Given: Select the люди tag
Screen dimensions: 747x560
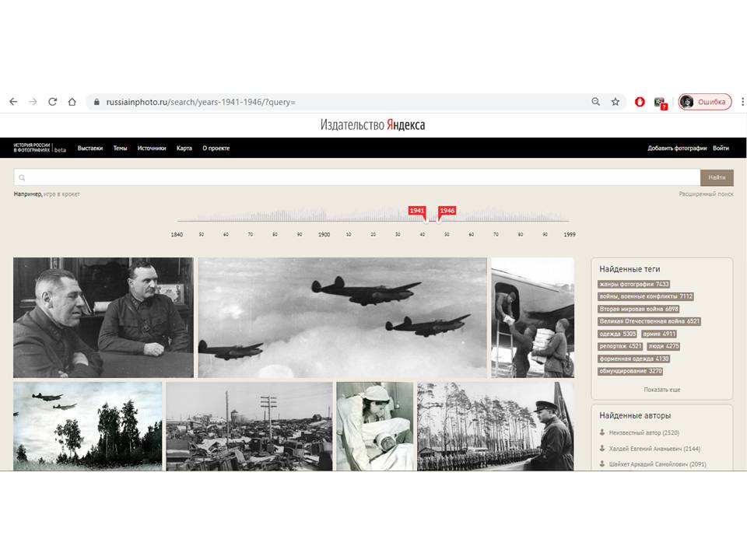Looking at the screenshot, I should (664, 346).
